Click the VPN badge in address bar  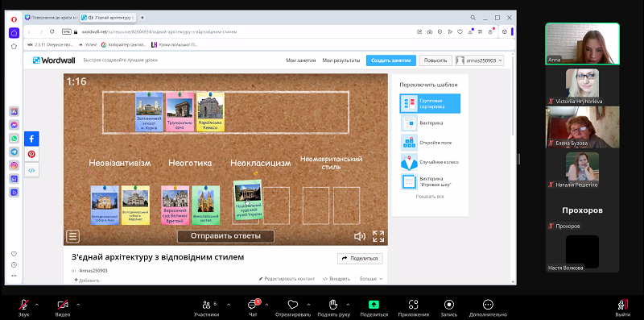pyautogui.click(x=67, y=31)
